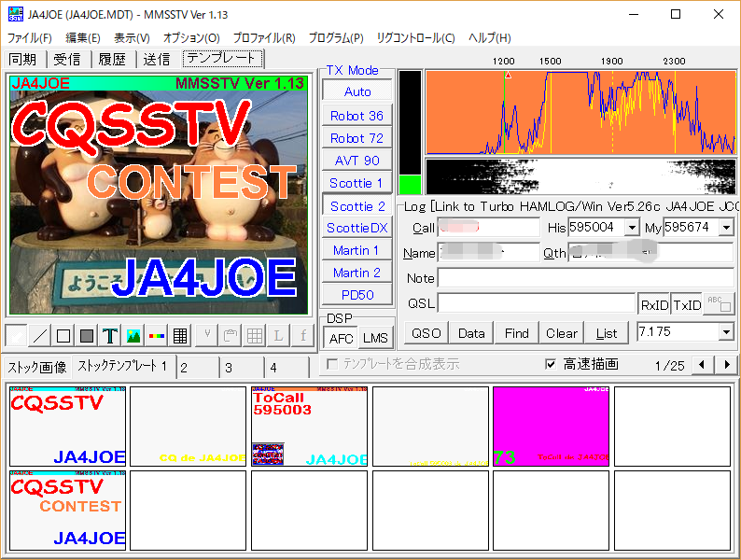The image size is (741, 560).
Task: Click into the Note input field
Action: (x=585, y=278)
